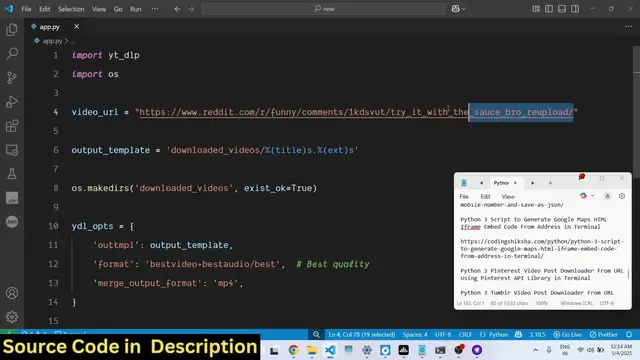Click the Customize Layout icon
Image resolution: width=640 pixels, height=360 pixels.
click(536, 9)
